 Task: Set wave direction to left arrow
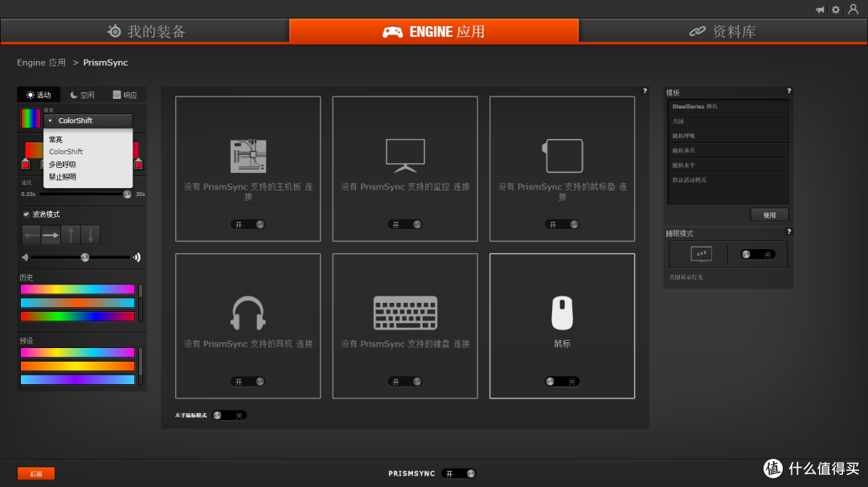[x=31, y=235]
